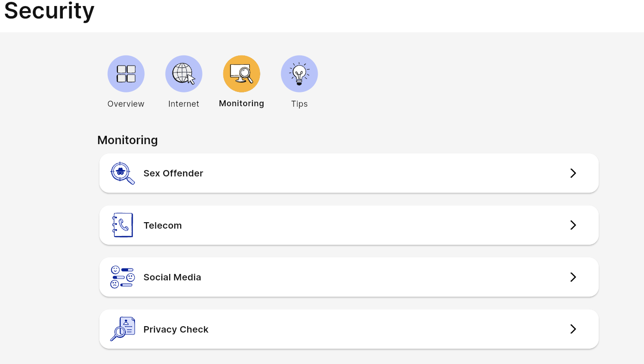Screen dimensions: 644x364
Task: Click the Sex Offender target magnifier icon
Action: pos(123,173)
